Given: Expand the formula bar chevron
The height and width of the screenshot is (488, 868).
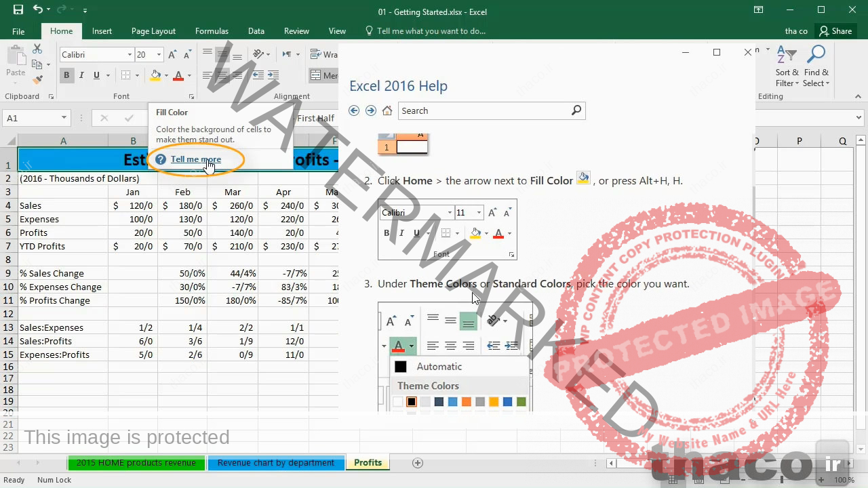Looking at the screenshot, I should tap(859, 118).
